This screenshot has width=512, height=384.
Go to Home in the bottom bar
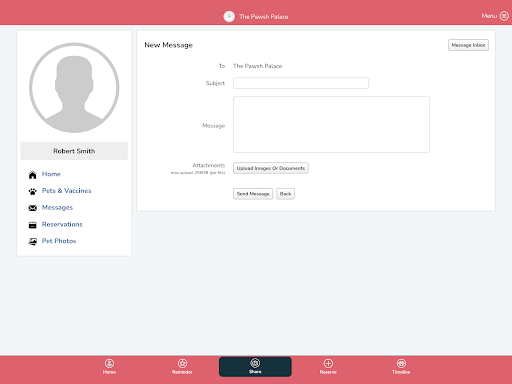click(x=109, y=366)
